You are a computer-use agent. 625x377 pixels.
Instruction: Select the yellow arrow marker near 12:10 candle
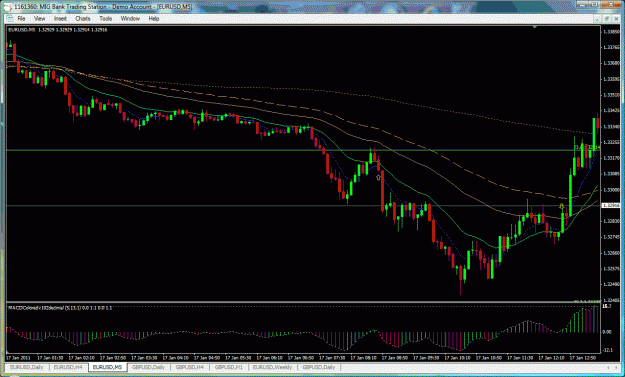pyautogui.click(x=562, y=206)
